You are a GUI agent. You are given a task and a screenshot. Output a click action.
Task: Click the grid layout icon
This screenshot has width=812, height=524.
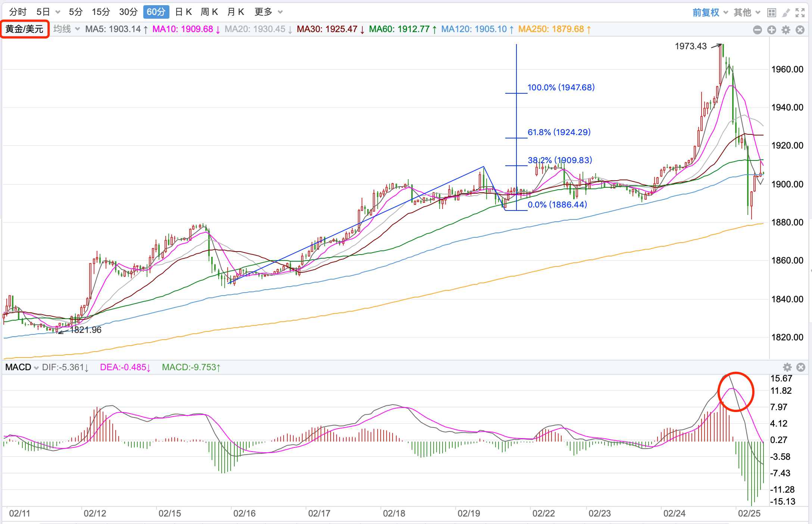(x=772, y=13)
